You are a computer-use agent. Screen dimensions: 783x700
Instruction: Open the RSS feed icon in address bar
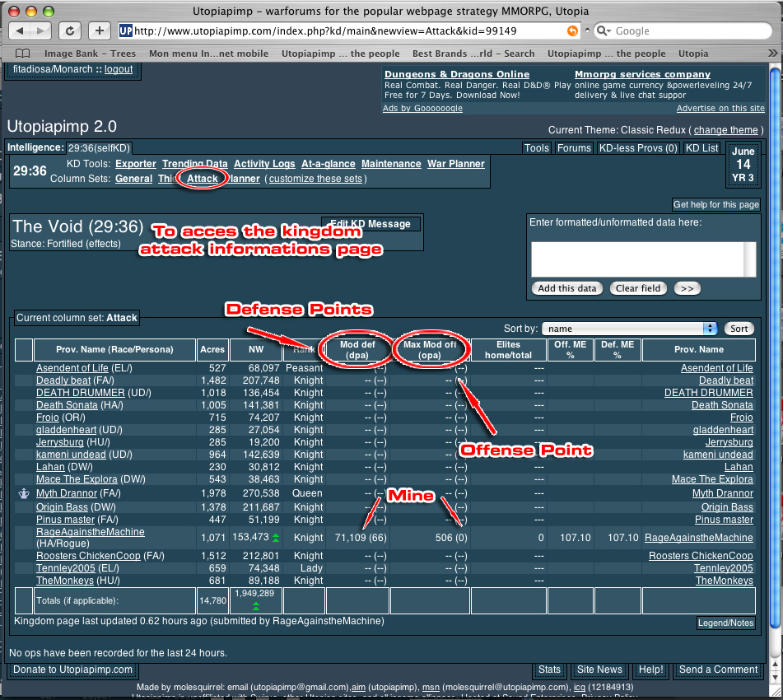[x=572, y=31]
